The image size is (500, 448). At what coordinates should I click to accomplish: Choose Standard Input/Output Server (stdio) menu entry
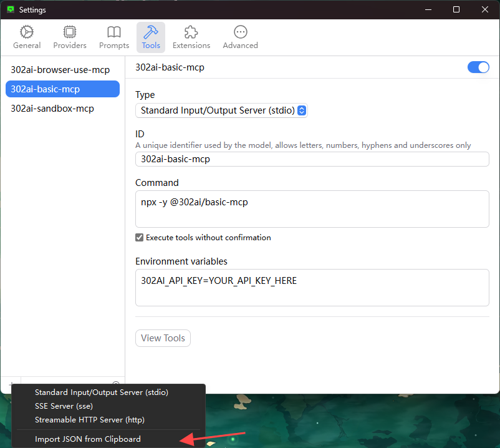pyautogui.click(x=108, y=392)
